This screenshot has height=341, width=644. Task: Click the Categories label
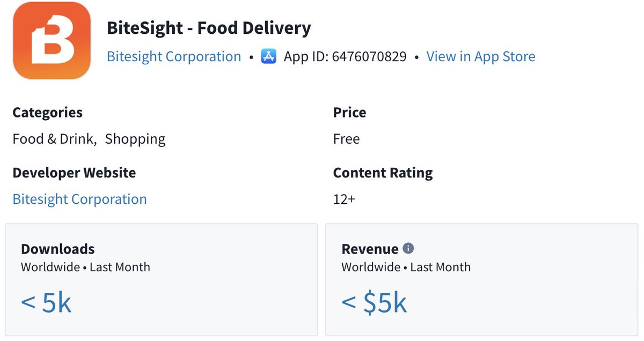coord(47,113)
